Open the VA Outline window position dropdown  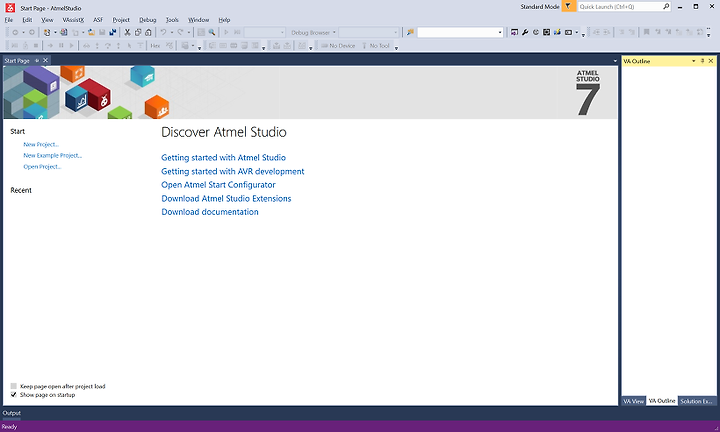click(693, 61)
